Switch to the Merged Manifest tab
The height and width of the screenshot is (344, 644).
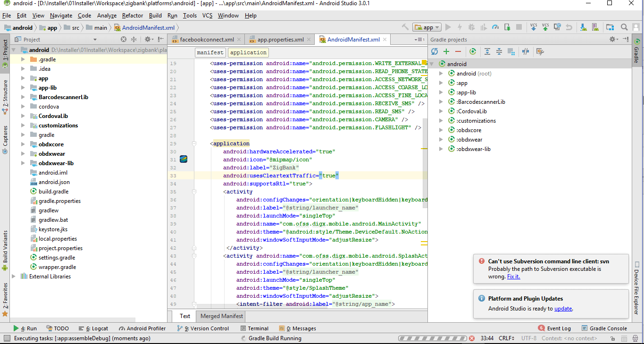tap(222, 316)
